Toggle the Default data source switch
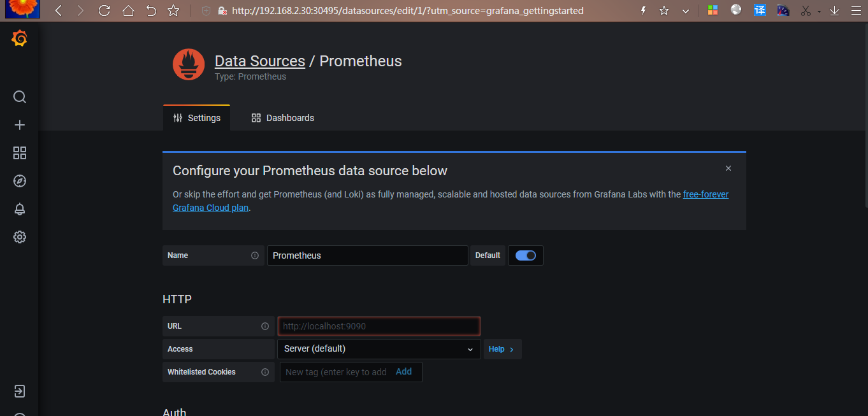The height and width of the screenshot is (416, 868). [x=526, y=255]
